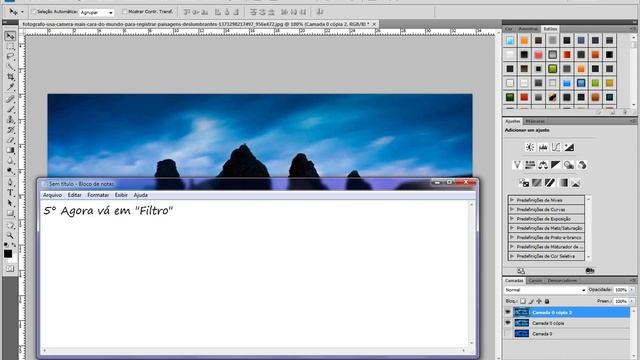Add a Channel Mixer adjustment

tap(582, 165)
